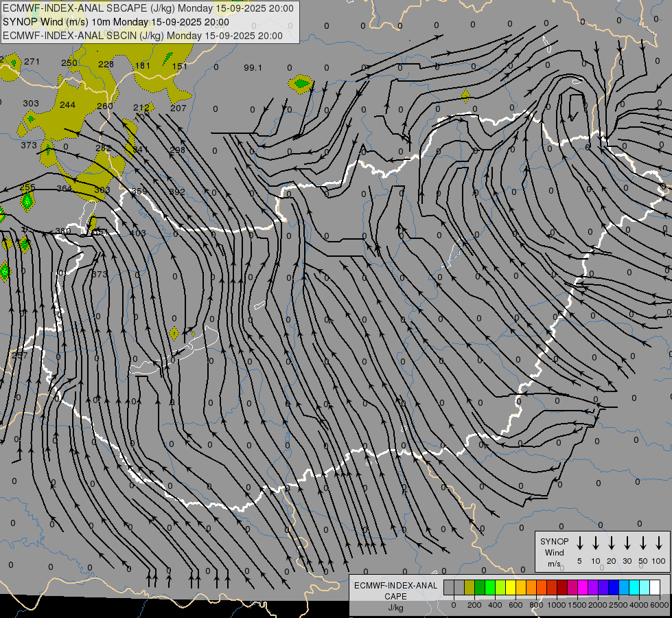Click the 50 m/s wind arrow in legend
672x618 pixels.
tap(643, 543)
